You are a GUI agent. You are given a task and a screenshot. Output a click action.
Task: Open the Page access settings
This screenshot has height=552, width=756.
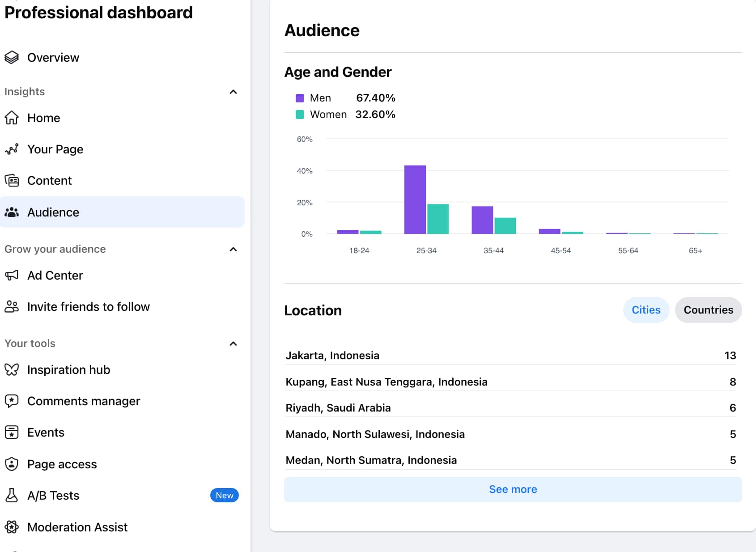point(62,464)
